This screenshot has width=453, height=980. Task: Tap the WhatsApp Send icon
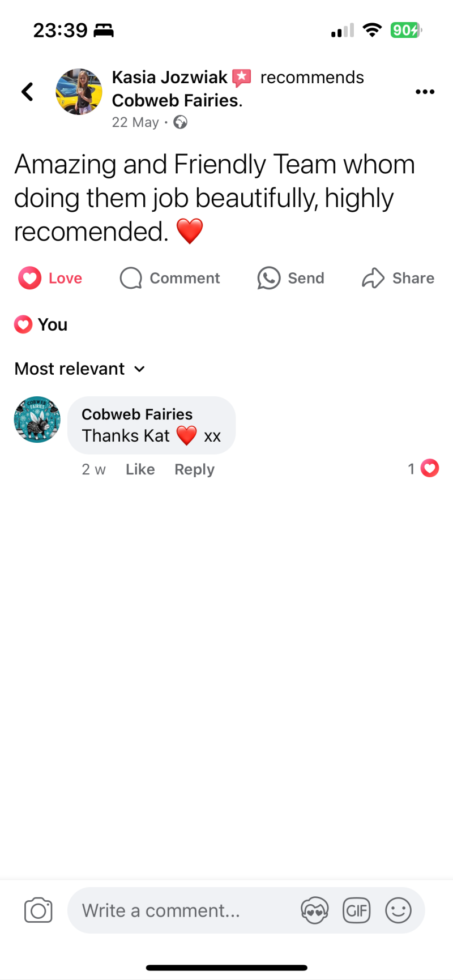click(269, 278)
